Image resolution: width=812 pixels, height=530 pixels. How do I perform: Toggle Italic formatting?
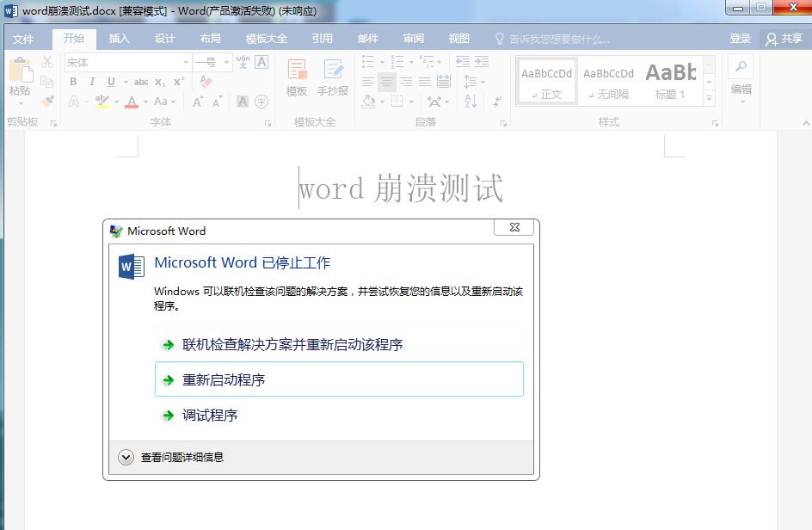92,82
